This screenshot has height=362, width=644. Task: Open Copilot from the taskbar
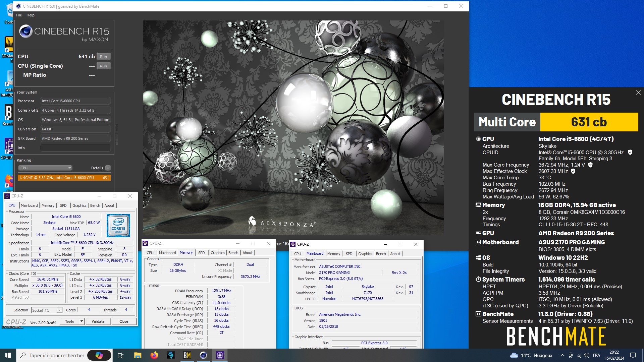click(x=99, y=355)
